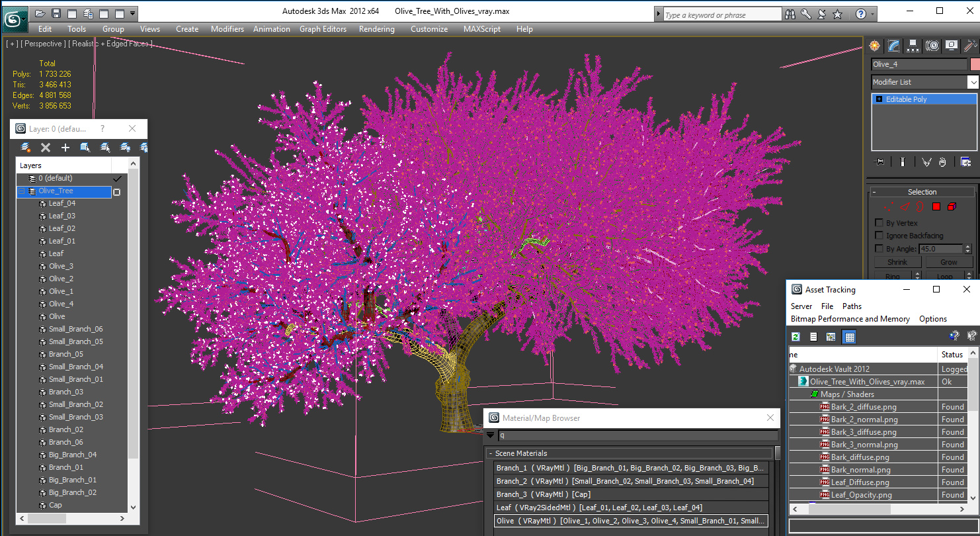Enable the Ignore Backfacing checkbox
The image size is (980, 536).
879,236
